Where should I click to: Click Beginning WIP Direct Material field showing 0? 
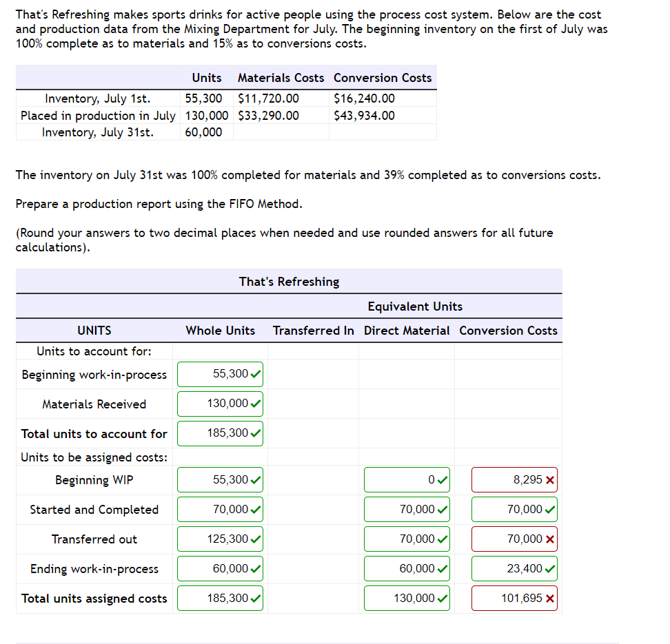tap(407, 479)
